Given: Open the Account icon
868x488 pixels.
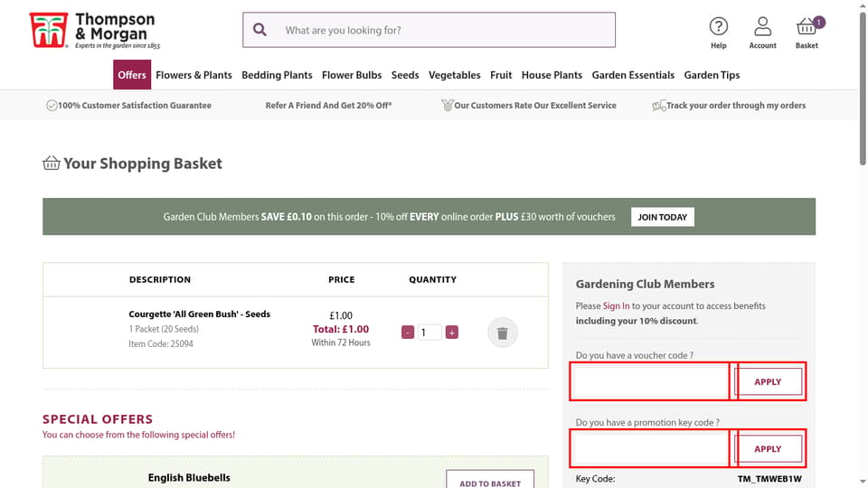Looking at the screenshot, I should tap(762, 33).
